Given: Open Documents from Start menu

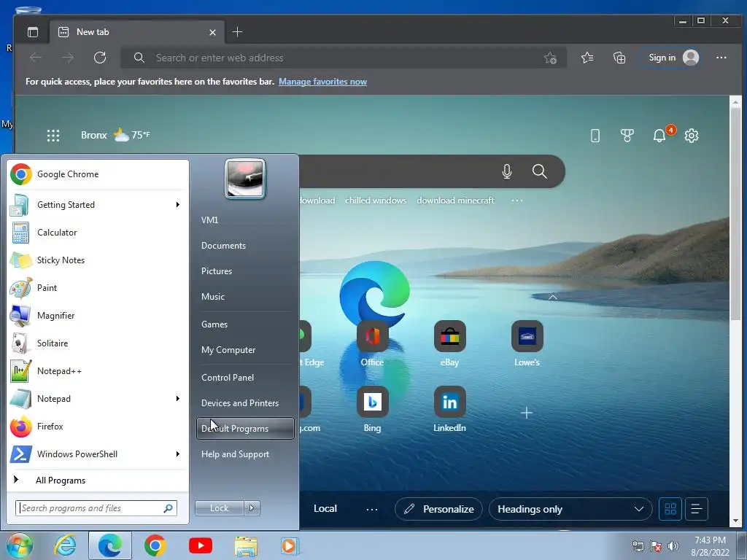Looking at the screenshot, I should pos(245,246).
